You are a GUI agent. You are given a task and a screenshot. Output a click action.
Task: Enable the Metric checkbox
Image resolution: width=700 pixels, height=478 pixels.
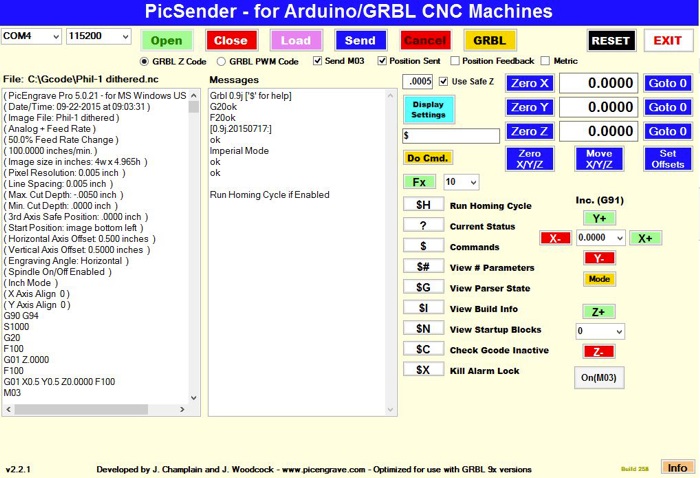pyautogui.click(x=545, y=61)
